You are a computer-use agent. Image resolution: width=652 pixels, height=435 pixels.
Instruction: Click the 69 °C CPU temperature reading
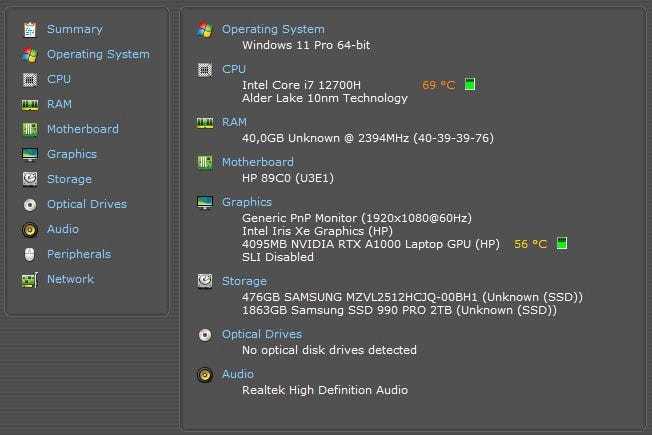439,85
